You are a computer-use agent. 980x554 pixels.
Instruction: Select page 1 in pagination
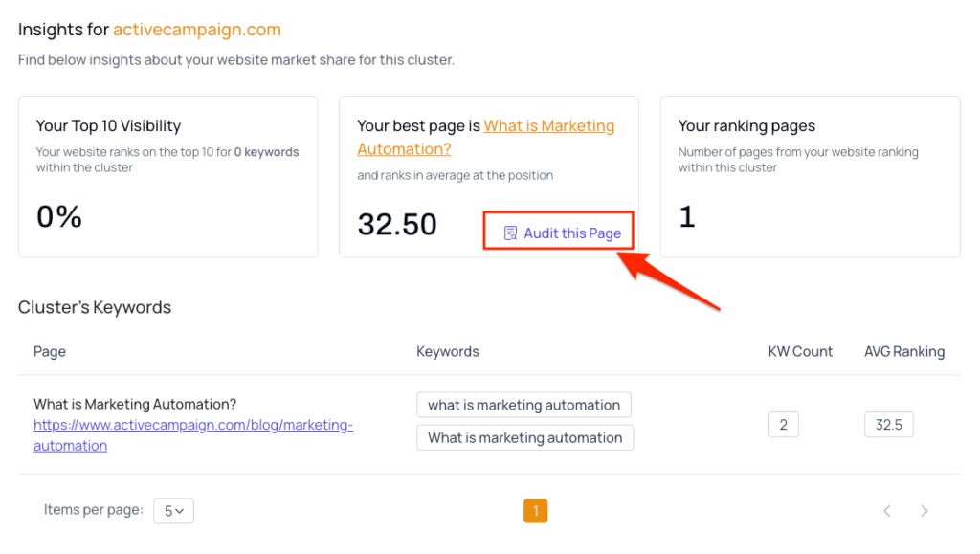pyautogui.click(x=535, y=511)
